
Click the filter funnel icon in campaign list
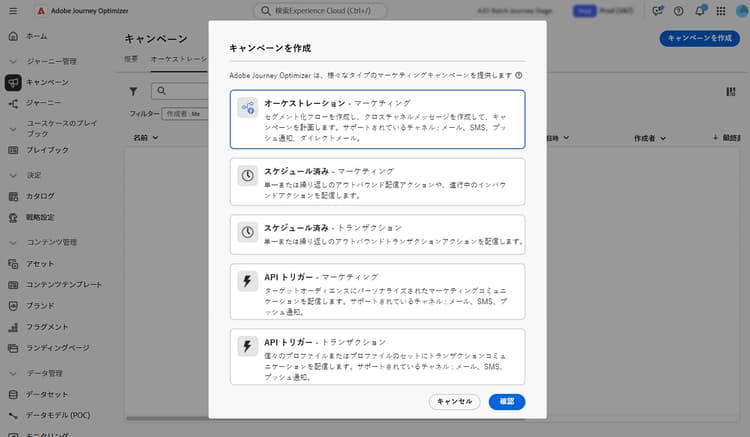coord(133,91)
